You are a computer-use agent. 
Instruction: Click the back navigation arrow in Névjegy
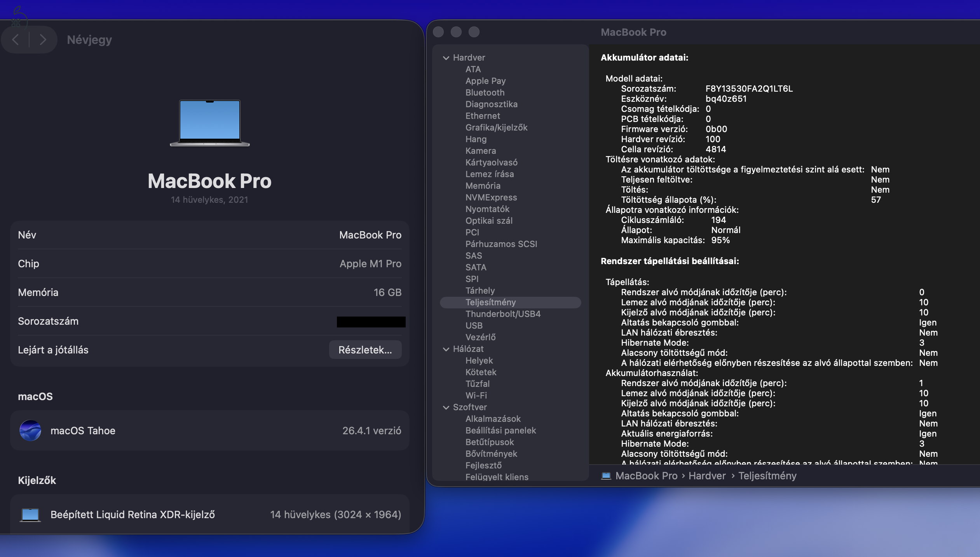coord(16,39)
